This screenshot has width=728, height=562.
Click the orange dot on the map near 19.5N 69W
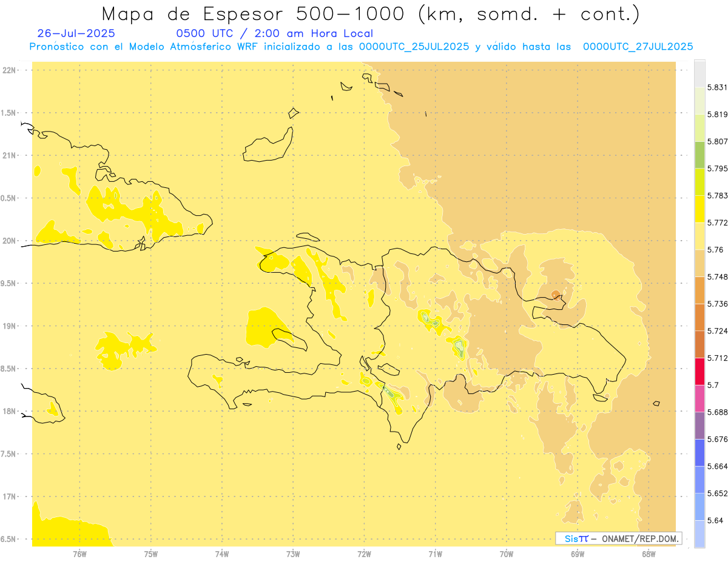pyautogui.click(x=556, y=295)
